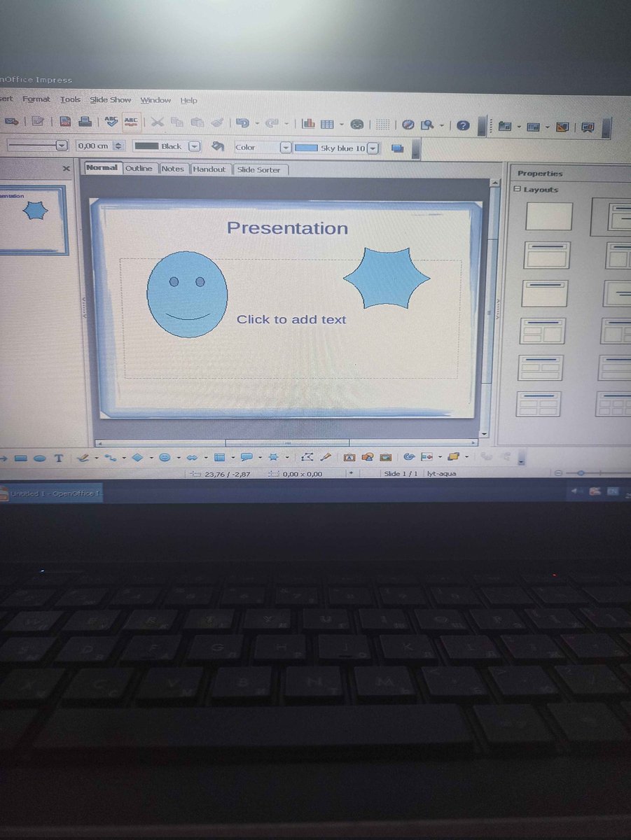The height and width of the screenshot is (840, 631).
Task: Select the Symbol Shapes smiley tool
Action: [x=165, y=458]
